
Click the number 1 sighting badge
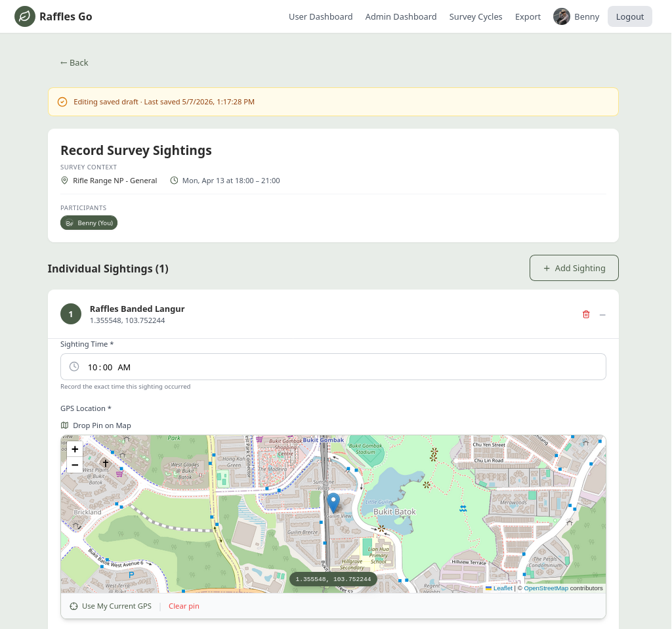71,314
